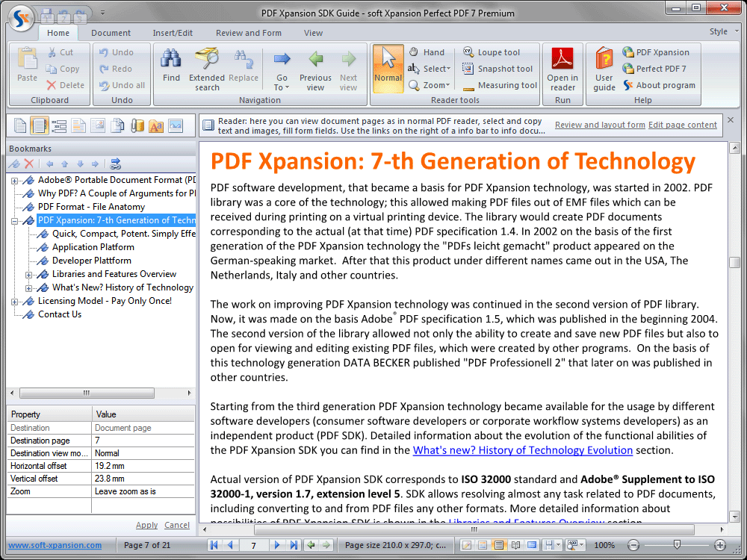Select the Application Platform bookmark
747x560 pixels.
[x=93, y=247]
